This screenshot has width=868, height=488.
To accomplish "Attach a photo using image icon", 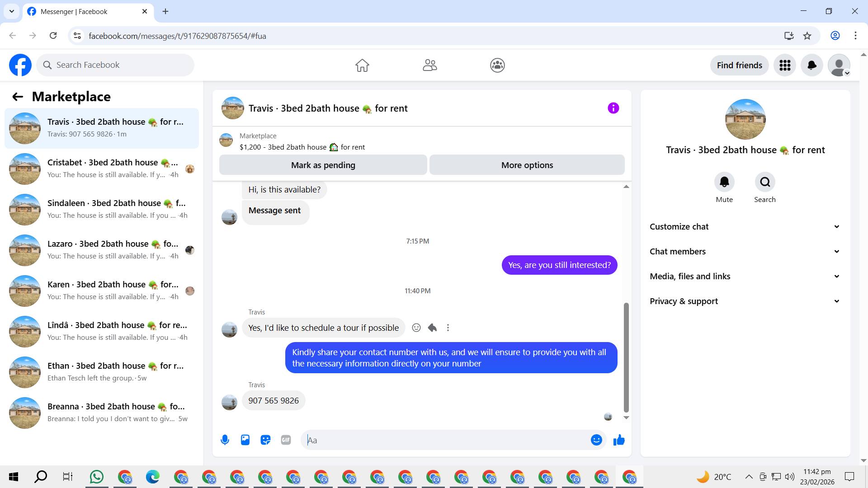I will 245,440.
